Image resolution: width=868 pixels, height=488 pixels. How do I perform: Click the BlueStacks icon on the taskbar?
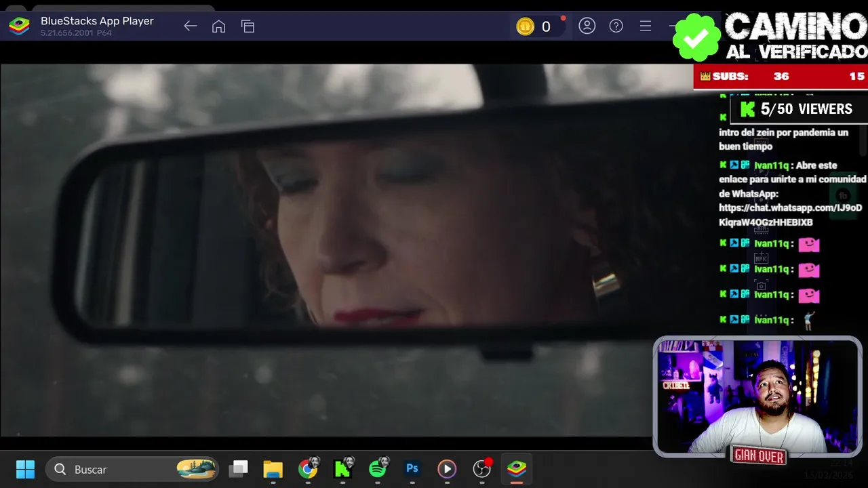pyautogui.click(x=517, y=469)
